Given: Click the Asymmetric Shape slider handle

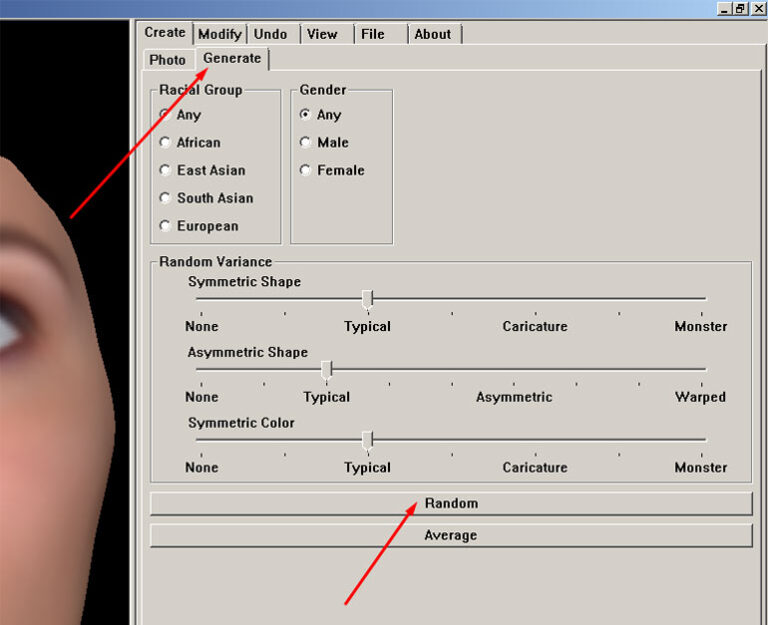Looking at the screenshot, I should click(x=327, y=369).
